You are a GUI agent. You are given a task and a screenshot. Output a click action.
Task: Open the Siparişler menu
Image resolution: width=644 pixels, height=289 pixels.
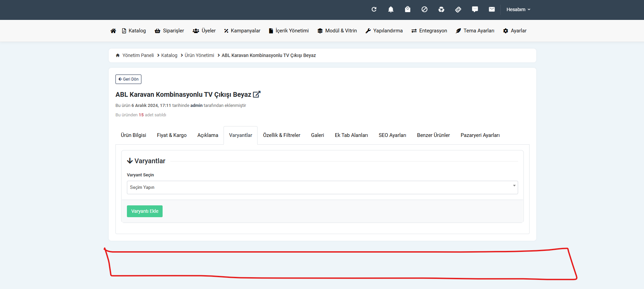click(x=169, y=31)
